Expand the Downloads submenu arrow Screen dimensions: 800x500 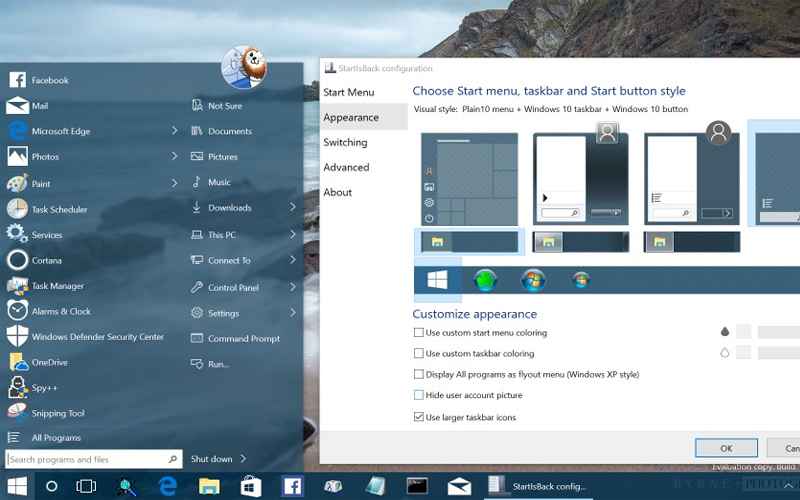coord(292,207)
